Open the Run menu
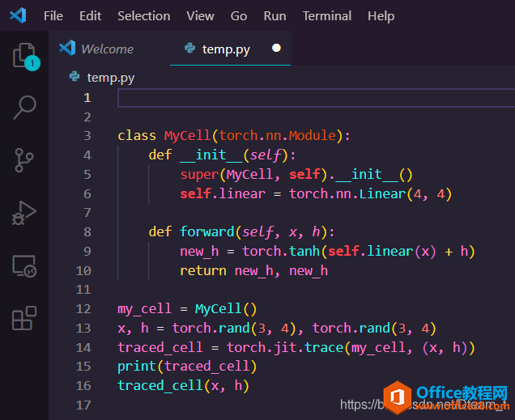Image resolution: width=515 pixels, height=420 pixels. pos(275,16)
